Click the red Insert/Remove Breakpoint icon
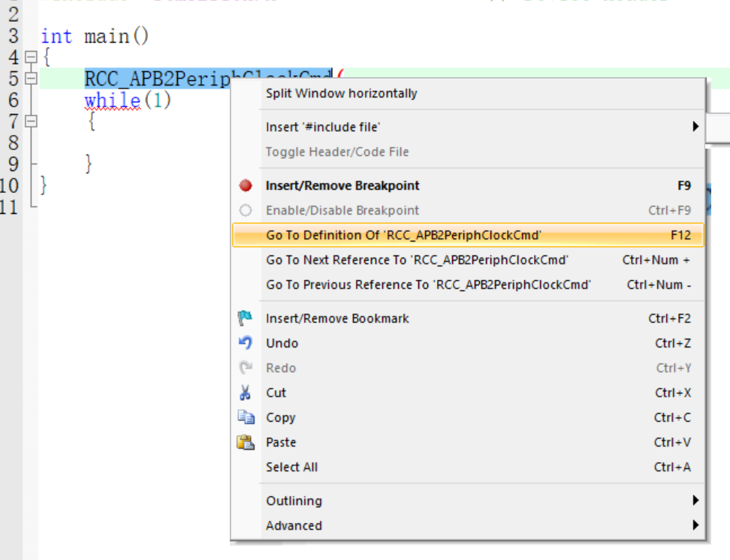The width and height of the screenshot is (730, 560). tap(246, 185)
